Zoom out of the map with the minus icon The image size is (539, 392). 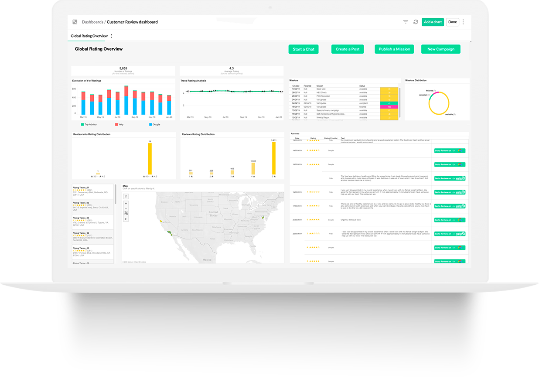pos(126,209)
